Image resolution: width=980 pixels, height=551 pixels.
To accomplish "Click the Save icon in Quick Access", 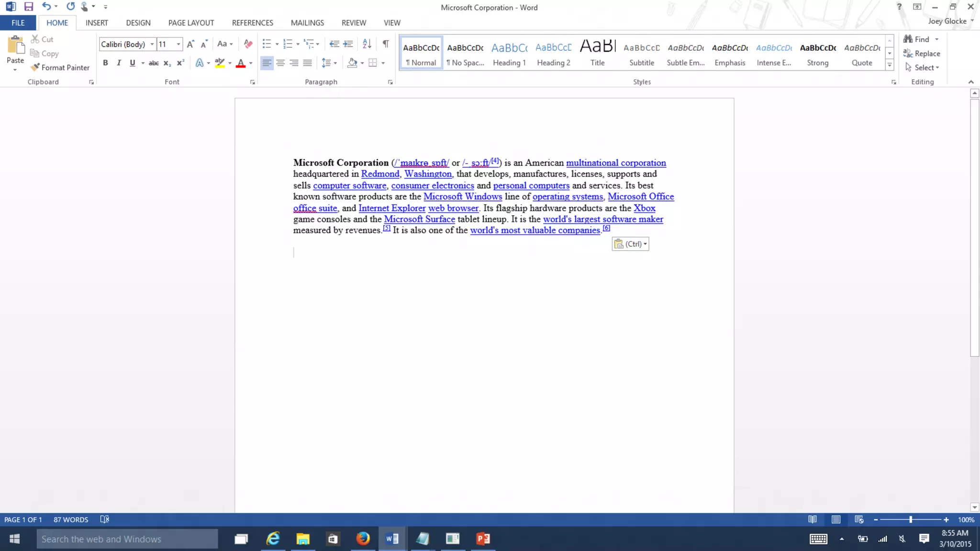I will coord(29,7).
